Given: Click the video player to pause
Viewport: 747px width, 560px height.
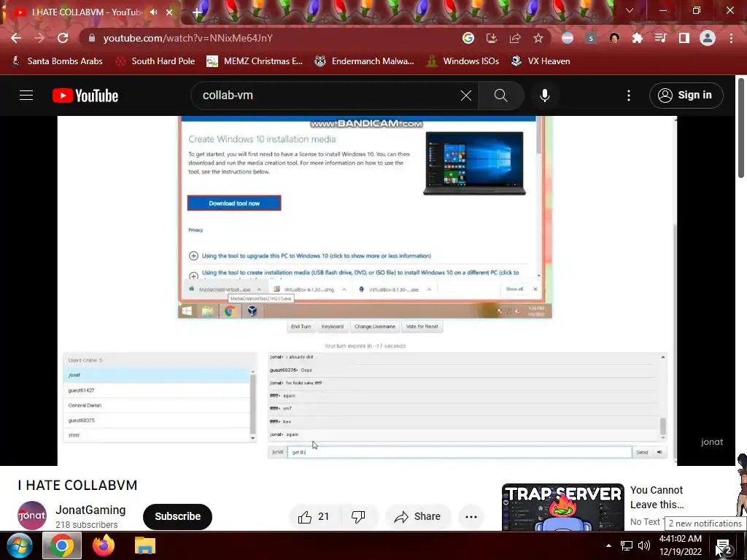Looking at the screenshot, I should click(367, 290).
